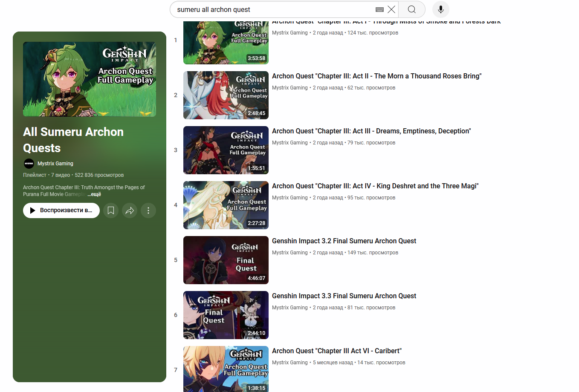The height and width of the screenshot is (392, 579).
Task: Click Mystrix Gaming under the Act II video
Action: click(x=290, y=88)
